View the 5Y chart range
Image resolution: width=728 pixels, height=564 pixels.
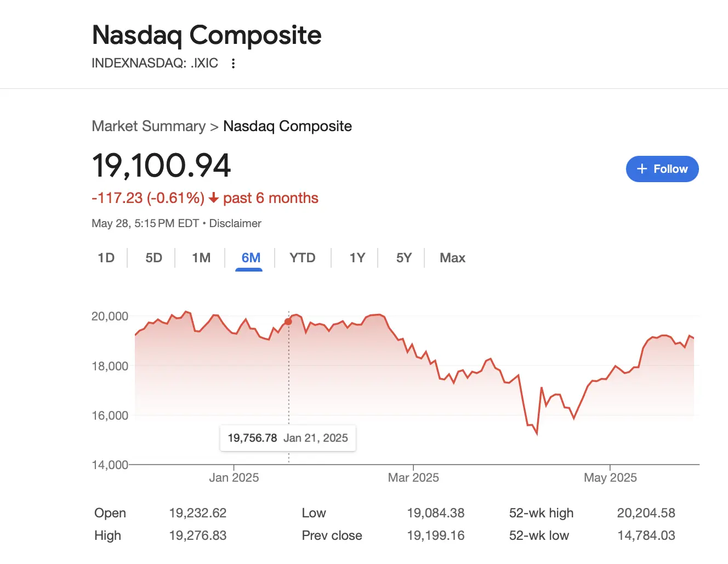[403, 258]
